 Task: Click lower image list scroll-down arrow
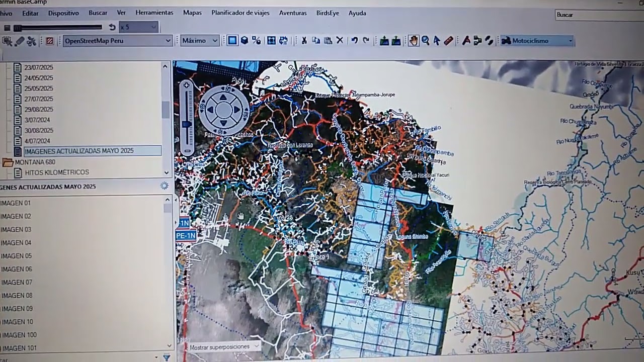169,345
